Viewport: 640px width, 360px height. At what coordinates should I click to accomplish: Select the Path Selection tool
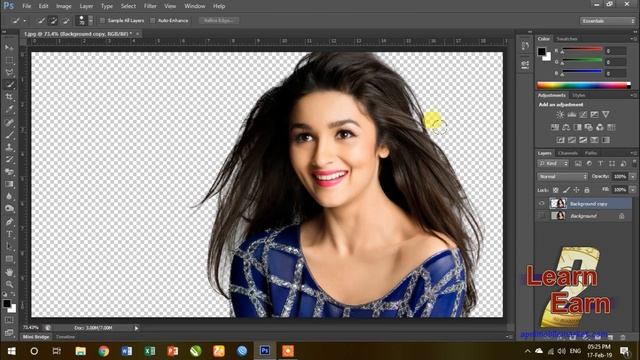coord(9,247)
